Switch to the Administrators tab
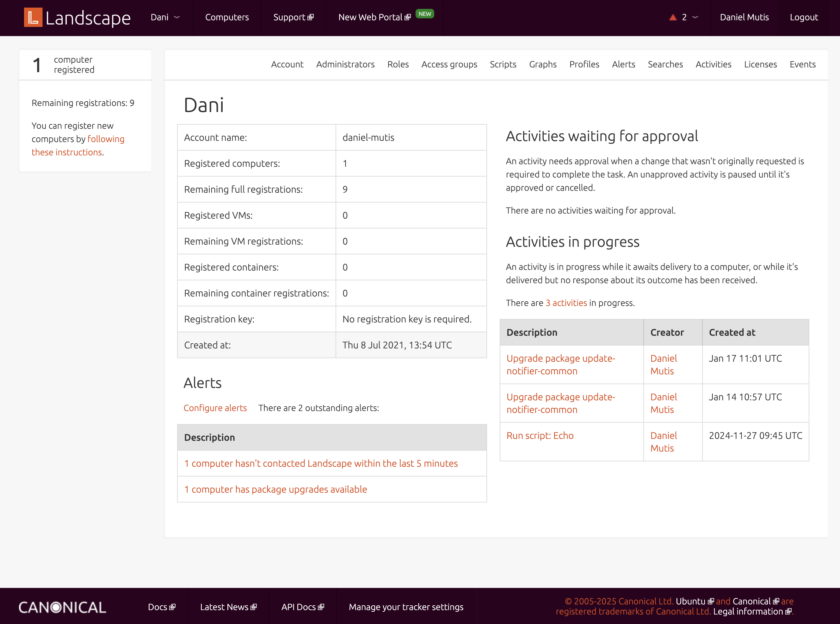 coord(345,64)
